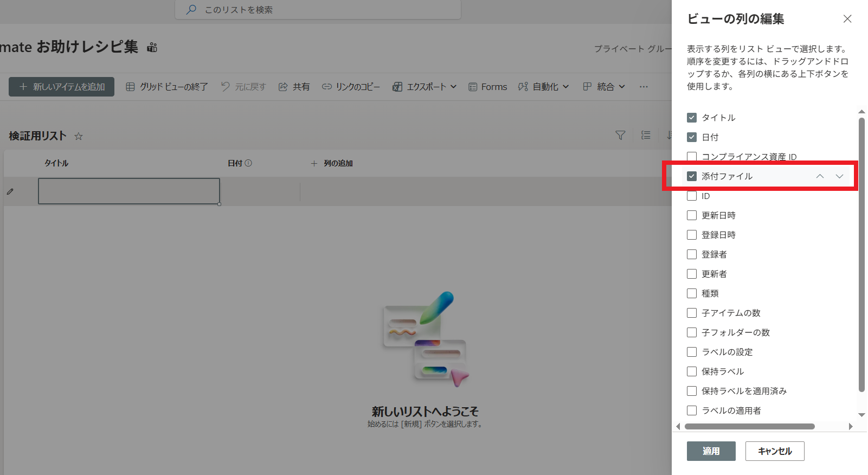
Task: Click the panel's horizontal scrollbar thumb
Action: click(x=749, y=427)
